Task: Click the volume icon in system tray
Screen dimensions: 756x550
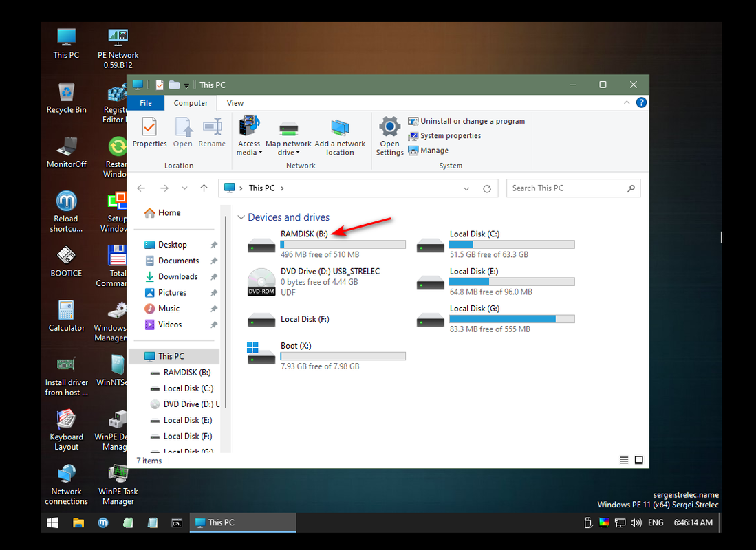Action: click(x=636, y=522)
